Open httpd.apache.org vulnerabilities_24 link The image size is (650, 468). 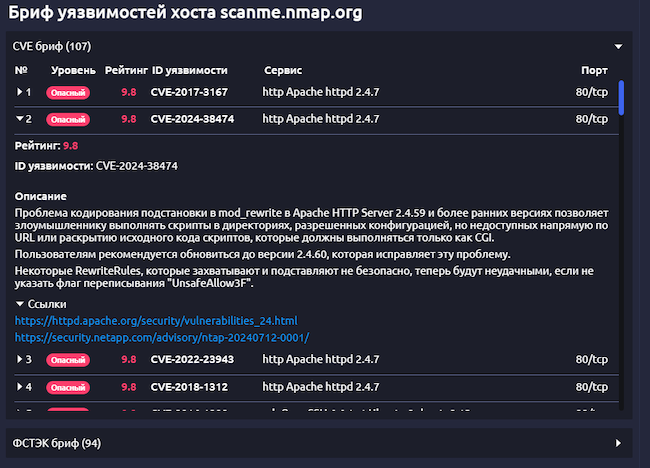click(156, 320)
